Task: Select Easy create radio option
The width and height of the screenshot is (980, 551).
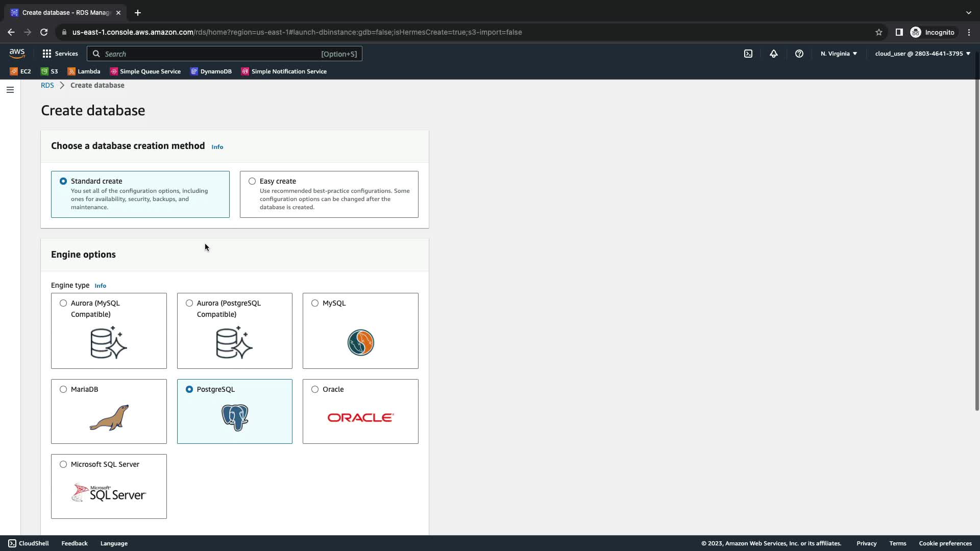Action: (252, 181)
